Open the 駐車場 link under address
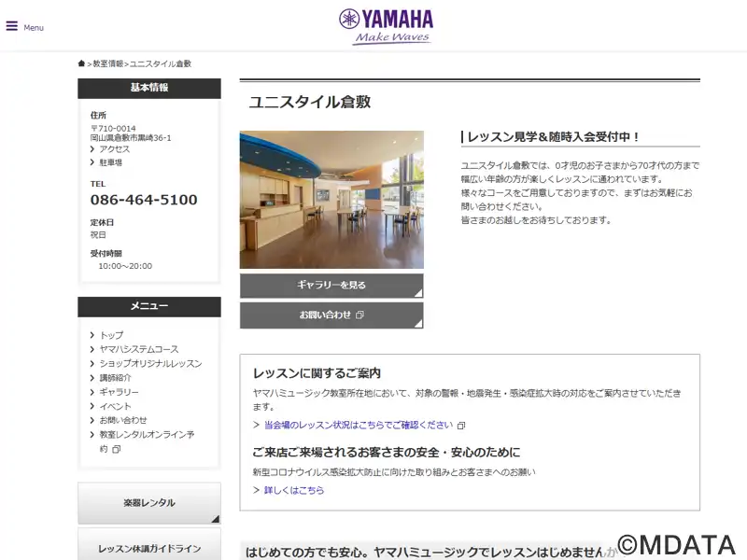747x560 pixels. [x=110, y=162]
